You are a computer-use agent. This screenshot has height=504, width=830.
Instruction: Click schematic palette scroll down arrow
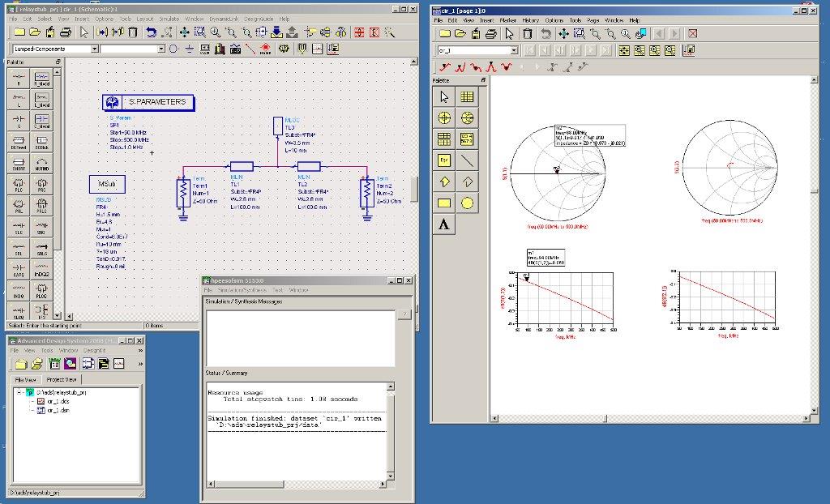tap(57, 316)
